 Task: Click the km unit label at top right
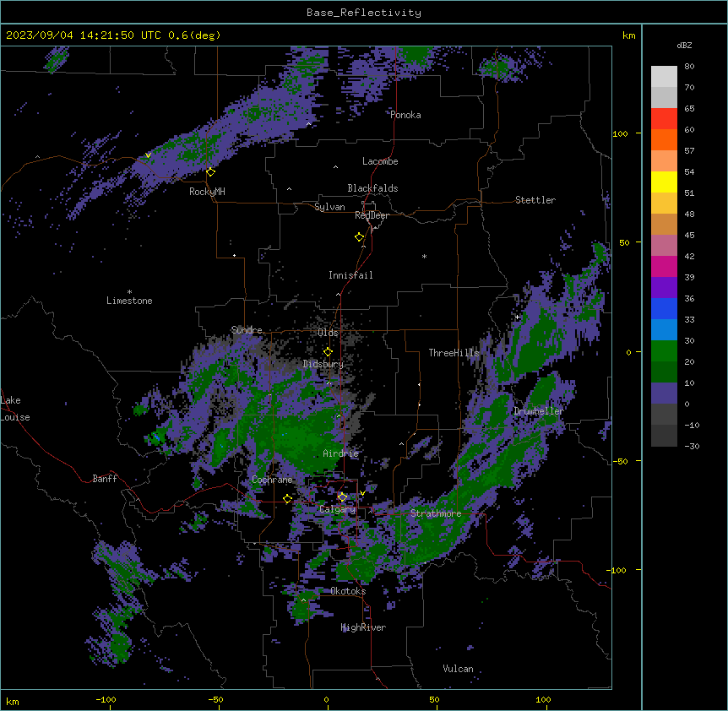(x=629, y=35)
